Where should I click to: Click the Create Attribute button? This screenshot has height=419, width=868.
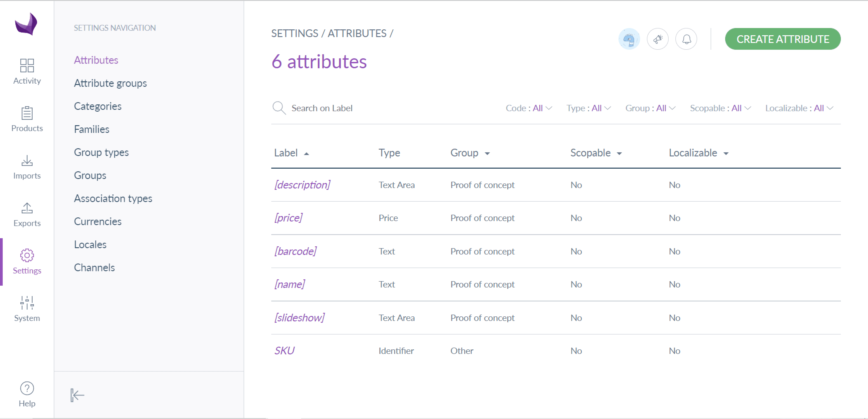782,39
